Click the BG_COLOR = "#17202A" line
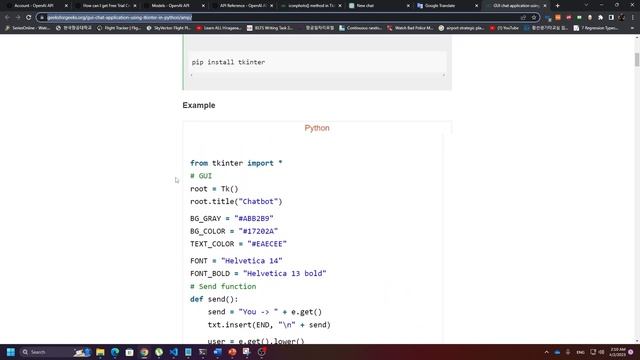The height and width of the screenshot is (360, 640). [x=234, y=231]
